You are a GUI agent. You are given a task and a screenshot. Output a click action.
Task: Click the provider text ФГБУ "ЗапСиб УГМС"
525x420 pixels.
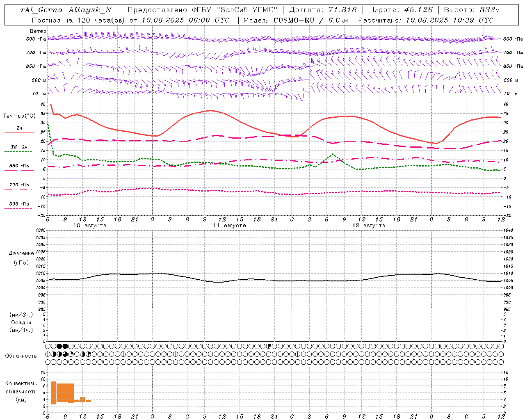235,10
